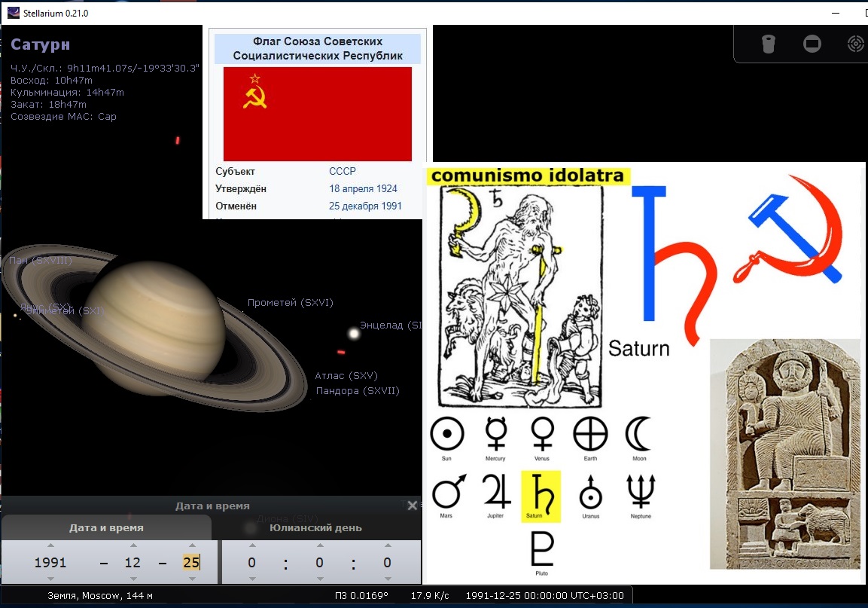Click the Earth symbol in the planet chart
The width and height of the screenshot is (868, 608).
591,434
